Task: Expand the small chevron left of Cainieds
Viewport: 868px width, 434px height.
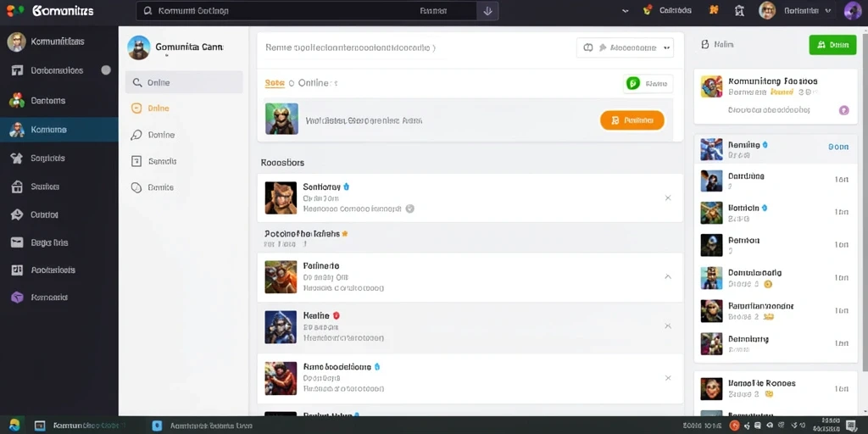Action: pyautogui.click(x=626, y=10)
